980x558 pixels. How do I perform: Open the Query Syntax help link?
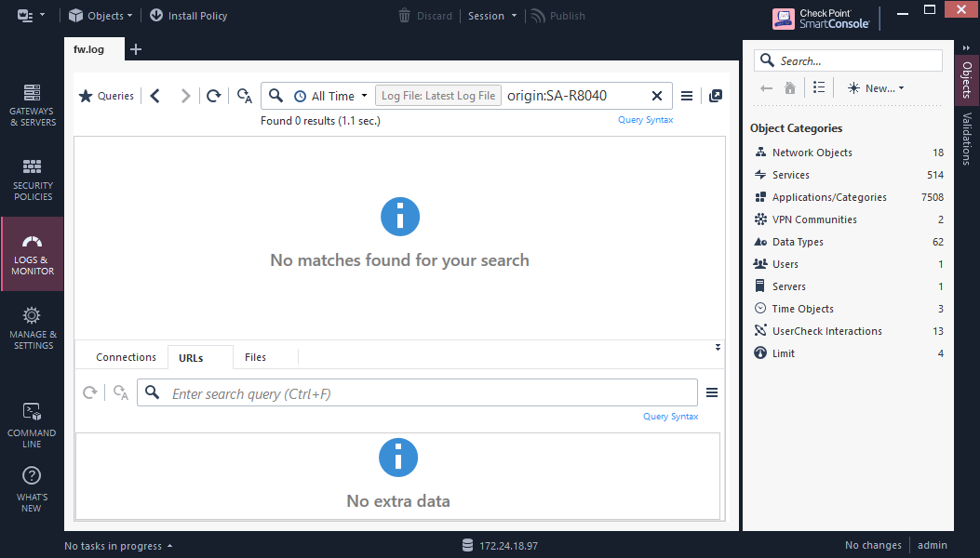(x=645, y=119)
